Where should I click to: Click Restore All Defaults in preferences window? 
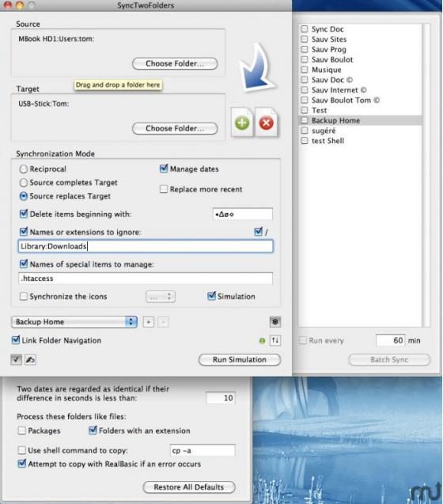189,487
